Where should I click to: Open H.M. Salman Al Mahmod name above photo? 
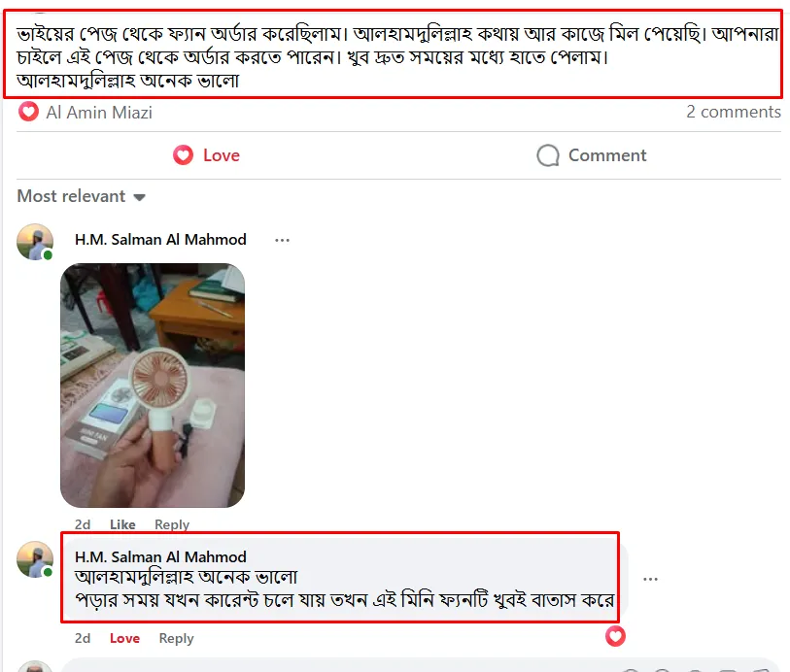[160, 240]
